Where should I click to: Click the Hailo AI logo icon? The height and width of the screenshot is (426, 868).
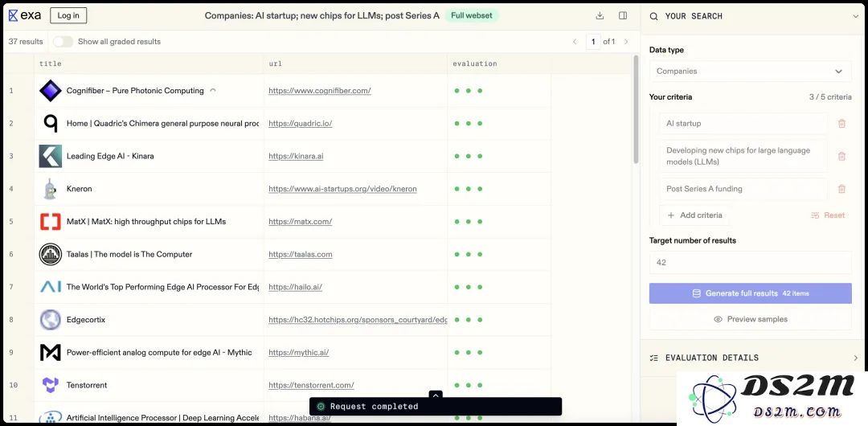pyautogui.click(x=51, y=287)
